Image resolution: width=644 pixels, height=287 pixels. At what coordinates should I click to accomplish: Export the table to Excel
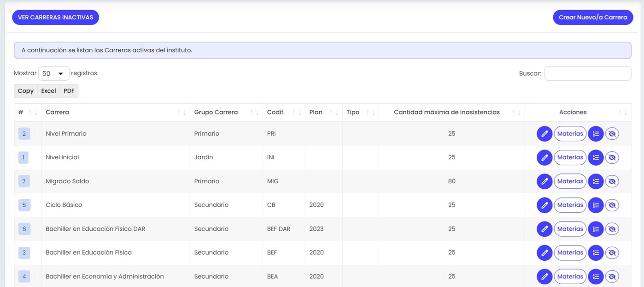point(48,91)
